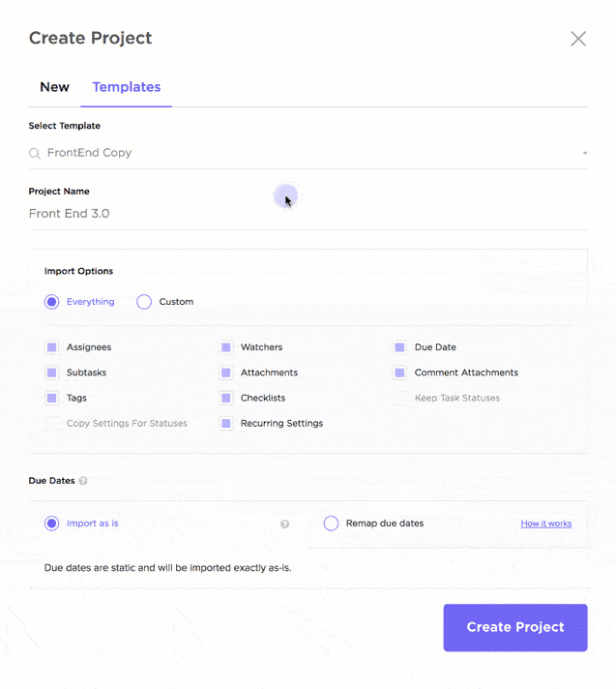This screenshot has height=689, width=616.
Task: Select the Everything import option
Action: (x=51, y=302)
